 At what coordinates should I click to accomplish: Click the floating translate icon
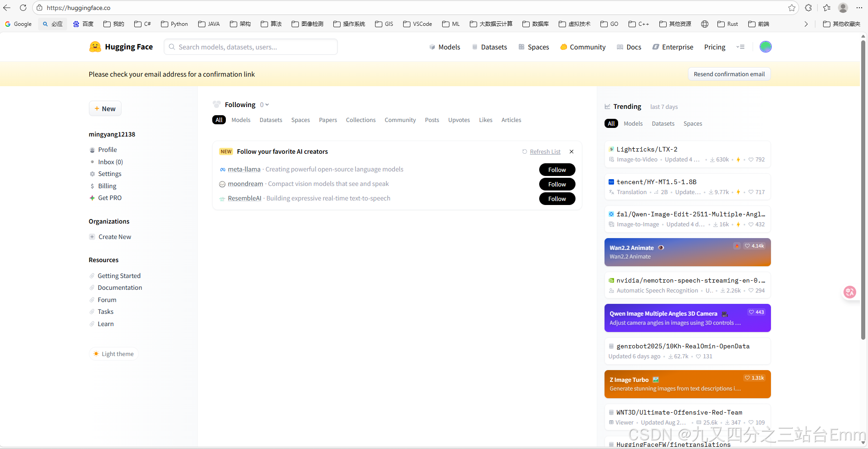pos(849,292)
